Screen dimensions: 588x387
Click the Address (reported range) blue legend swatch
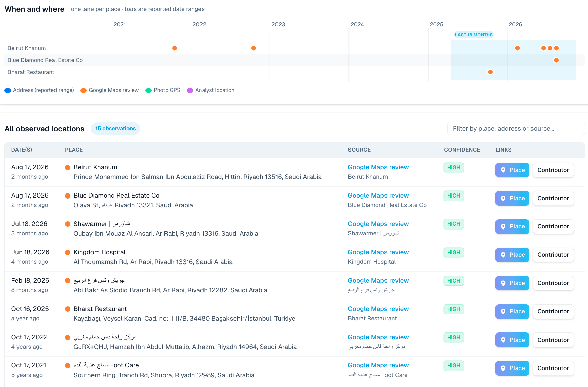(8, 90)
